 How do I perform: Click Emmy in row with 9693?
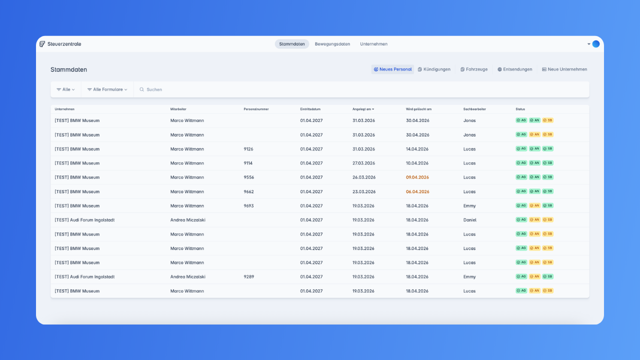[469, 206]
